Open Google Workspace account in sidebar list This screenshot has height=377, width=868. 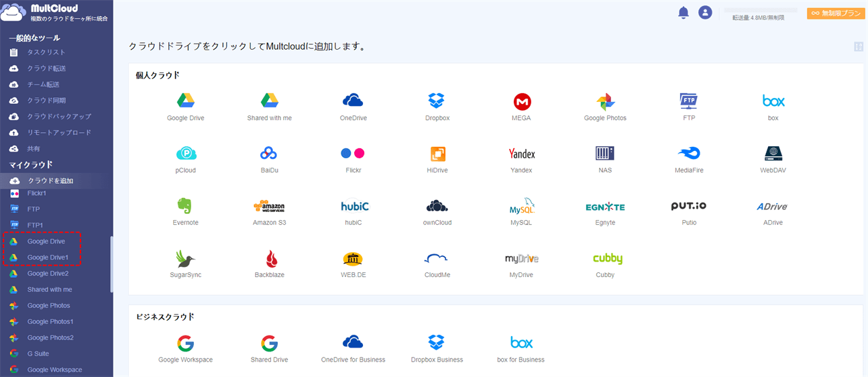pos(56,370)
